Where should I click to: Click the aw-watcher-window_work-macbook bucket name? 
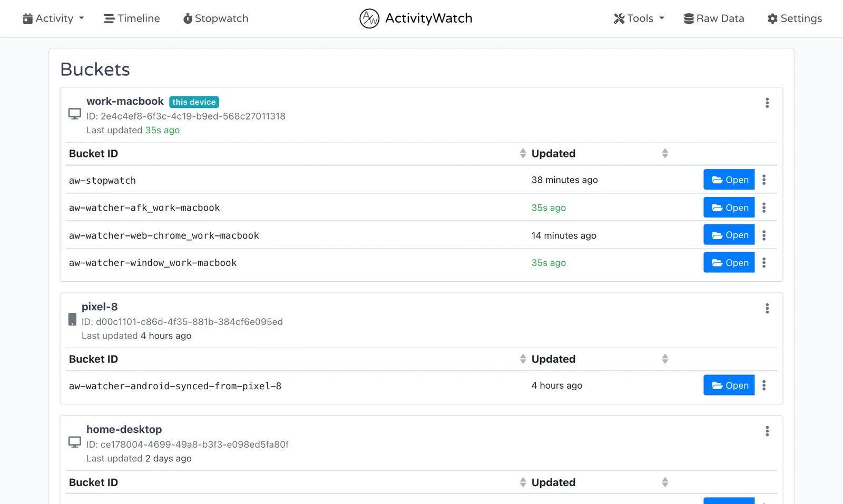pos(153,262)
